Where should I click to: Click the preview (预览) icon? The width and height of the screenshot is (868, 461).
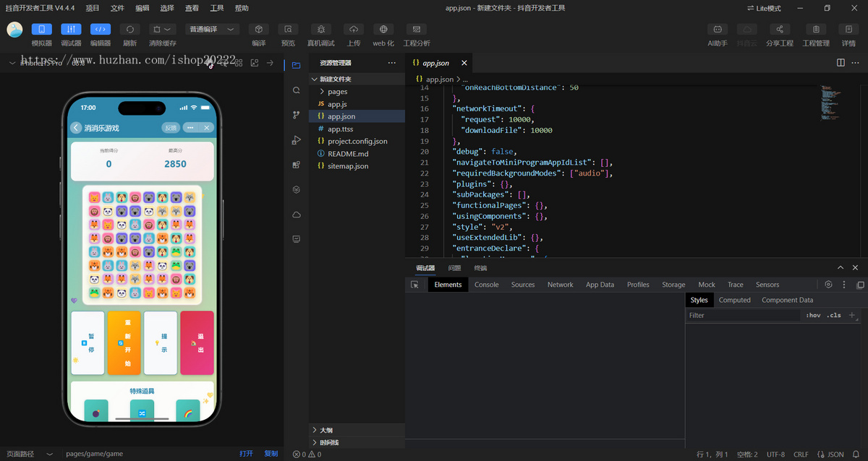[288, 30]
